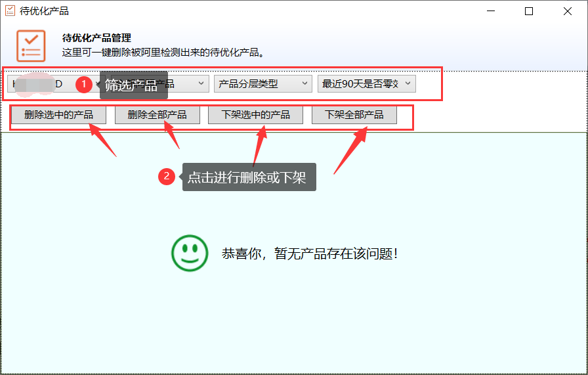The width and height of the screenshot is (588, 375).
Task: Open the first account filter dropdown
Action: click(x=39, y=84)
